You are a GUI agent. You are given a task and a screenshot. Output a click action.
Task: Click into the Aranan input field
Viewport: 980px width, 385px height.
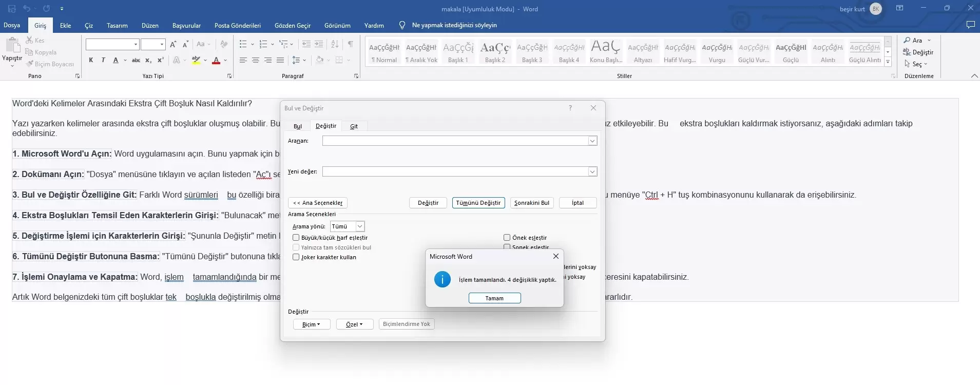pyautogui.click(x=455, y=141)
